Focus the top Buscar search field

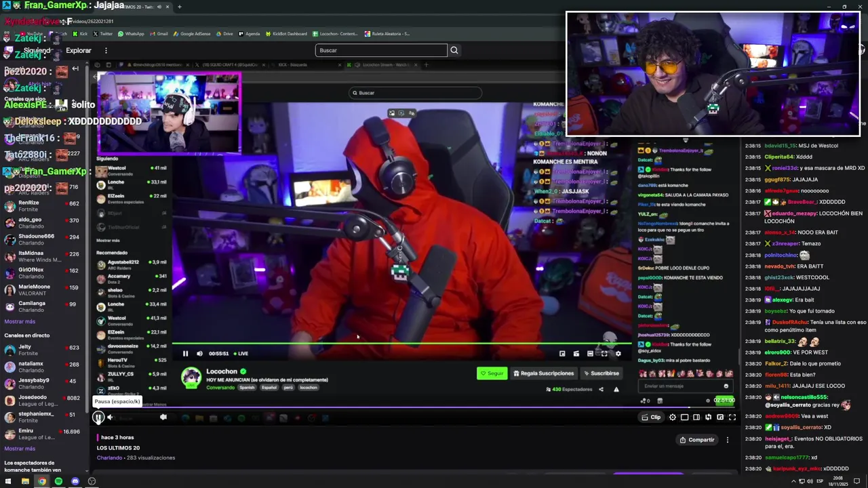tap(381, 50)
